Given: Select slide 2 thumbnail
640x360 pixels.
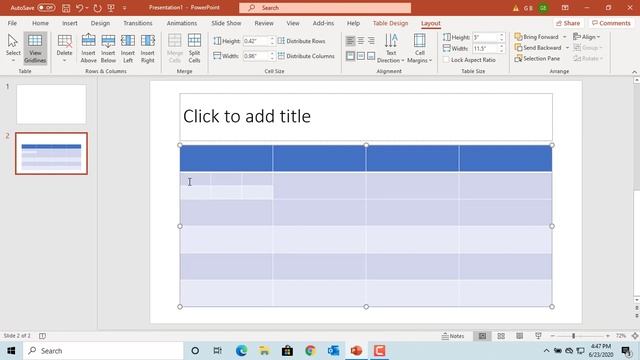Looking at the screenshot, I should [x=51, y=153].
